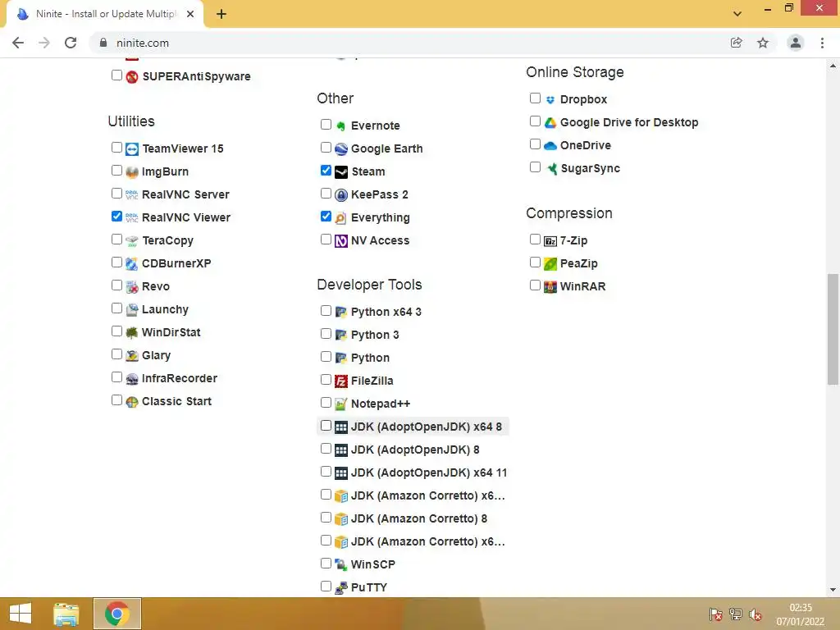The width and height of the screenshot is (840, 630).
Task: Click the PeaZip icon
Action: point(550,264)
